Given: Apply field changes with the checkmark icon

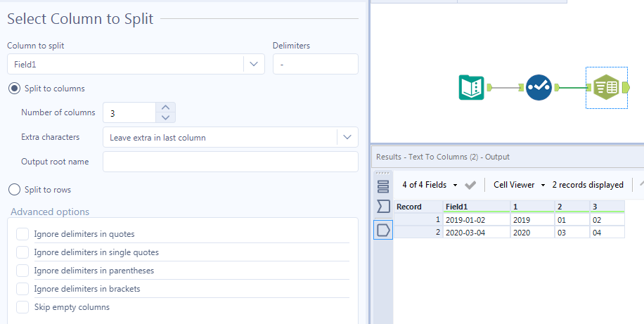Looking at the screenshot, I should coord(470,186).
